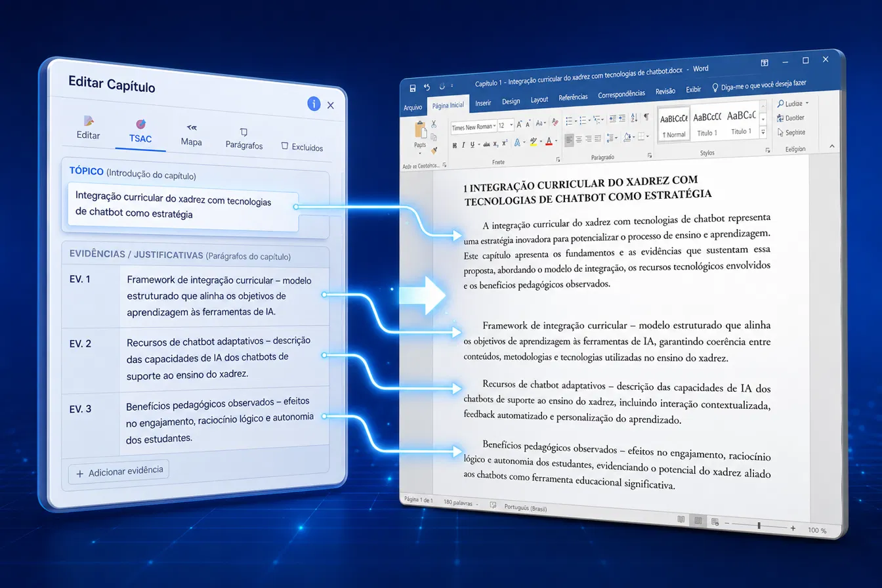
Task: Click the Numbering list icon
Action: [583, 120]
